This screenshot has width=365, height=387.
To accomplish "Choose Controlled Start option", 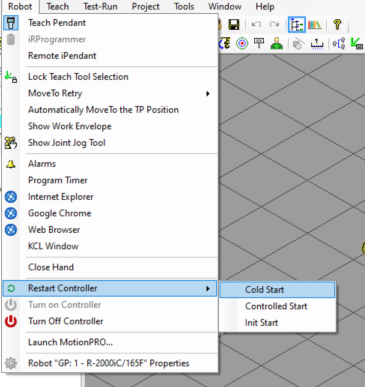I will pyautogui.click(x=277, y=306).
